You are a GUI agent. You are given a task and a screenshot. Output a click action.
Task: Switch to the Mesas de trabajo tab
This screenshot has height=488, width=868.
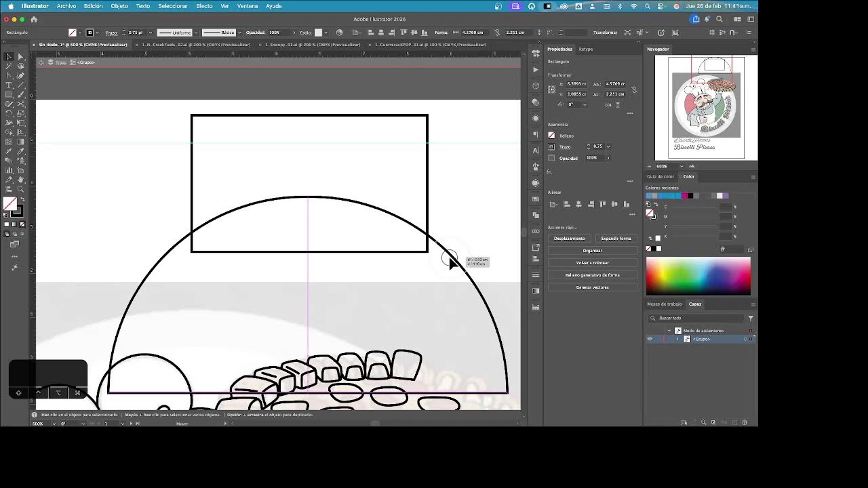pos(664,304)
